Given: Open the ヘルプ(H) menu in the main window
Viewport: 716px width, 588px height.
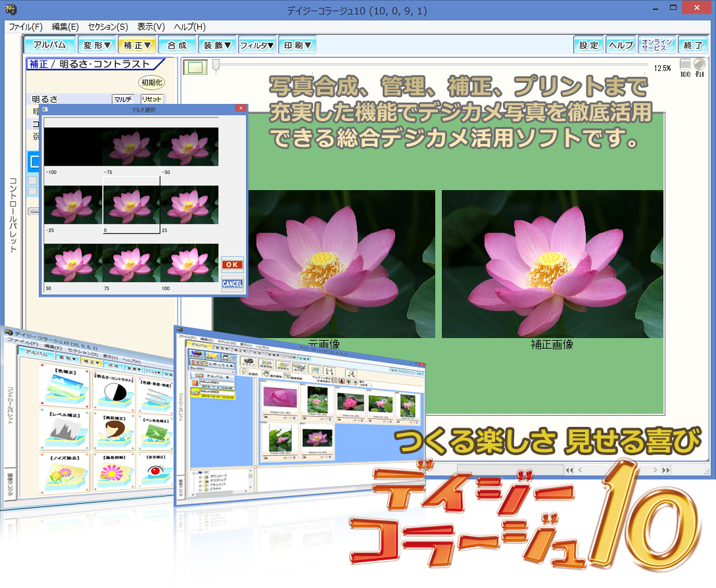Looking at the screenshot, I should [189, 27].
